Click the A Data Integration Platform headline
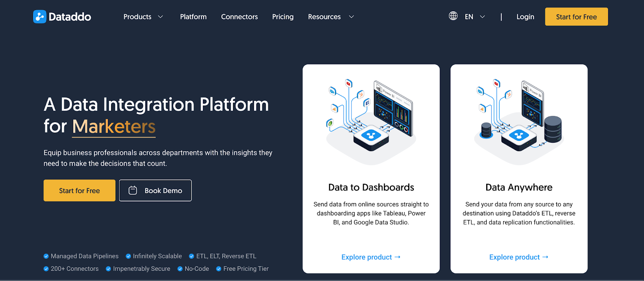The width and height of the screenshot is (644, 281). (156, 115)
